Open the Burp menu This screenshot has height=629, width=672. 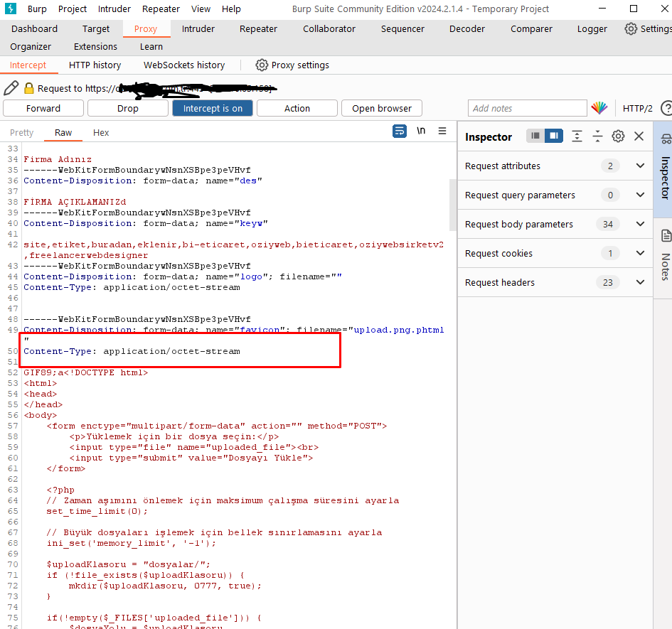coord(37,9)
